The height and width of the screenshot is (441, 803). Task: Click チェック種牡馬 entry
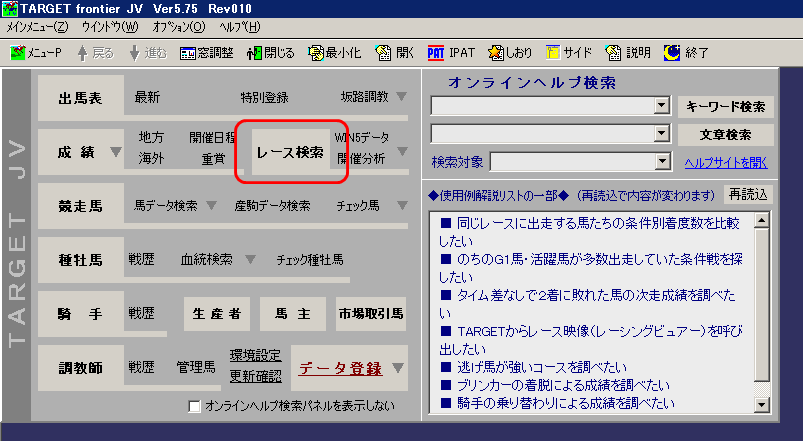coord(310,260)
